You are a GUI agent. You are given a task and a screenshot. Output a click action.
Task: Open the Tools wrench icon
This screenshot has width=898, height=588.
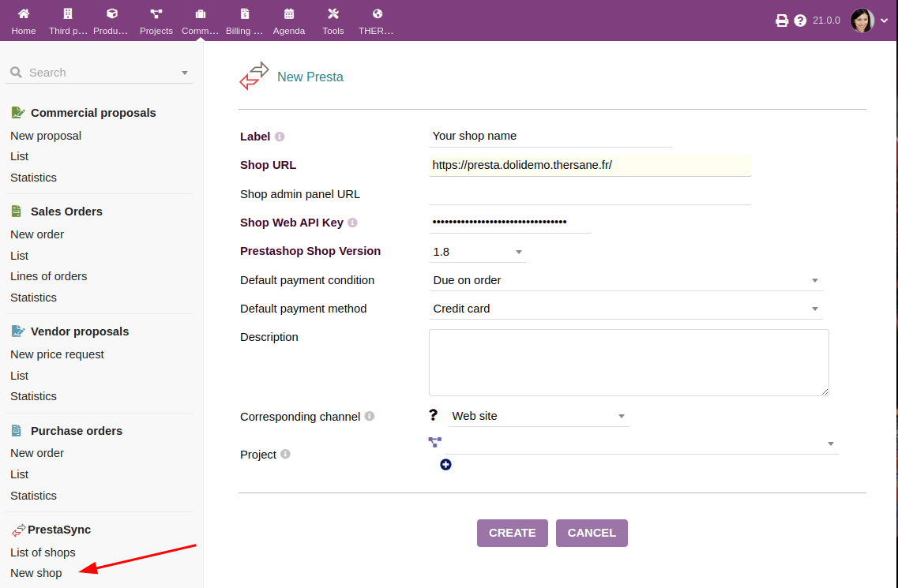pyautogui.click(x=333, y=13)
